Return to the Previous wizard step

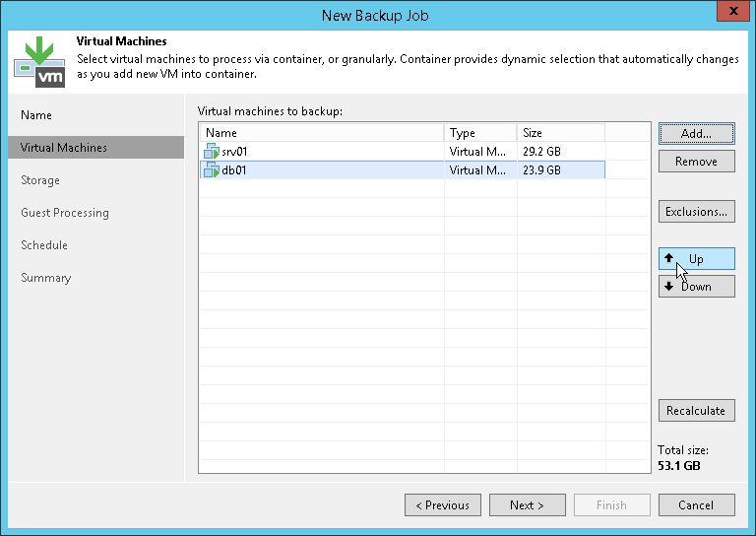click(442, 505)
